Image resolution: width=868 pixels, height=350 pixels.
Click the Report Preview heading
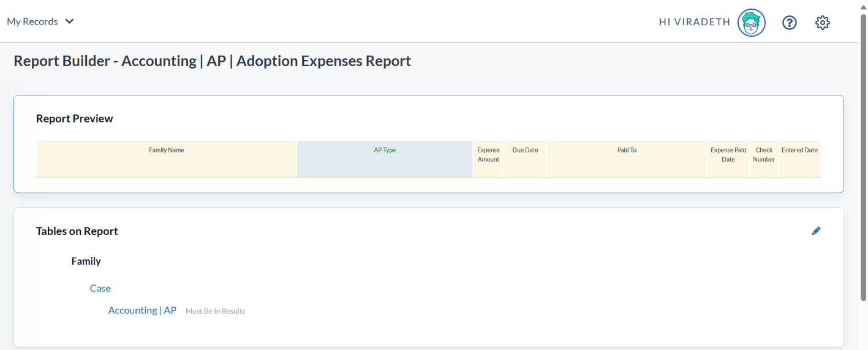pyautogui.click(x=75, y=119)
